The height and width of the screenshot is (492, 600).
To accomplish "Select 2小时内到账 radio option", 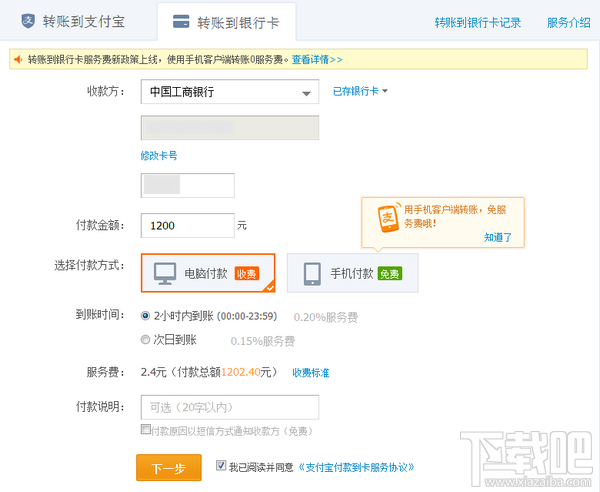I will tap(145, 316).
